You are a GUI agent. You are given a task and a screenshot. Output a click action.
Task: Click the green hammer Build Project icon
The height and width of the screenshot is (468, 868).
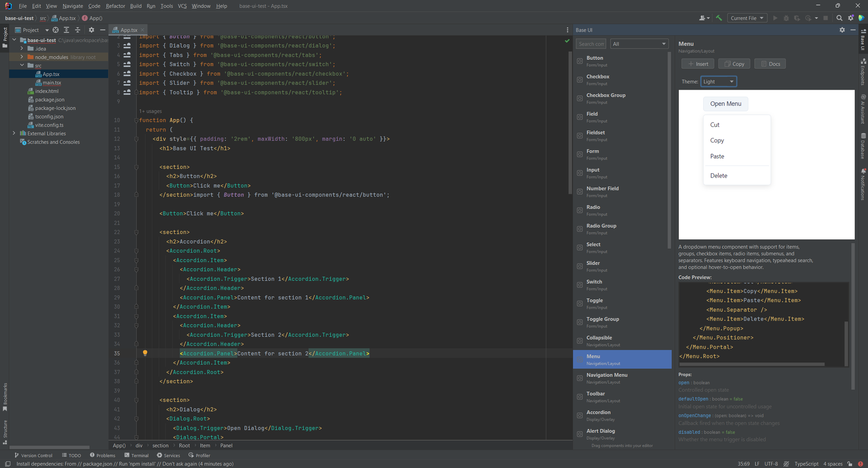(719, 18)
